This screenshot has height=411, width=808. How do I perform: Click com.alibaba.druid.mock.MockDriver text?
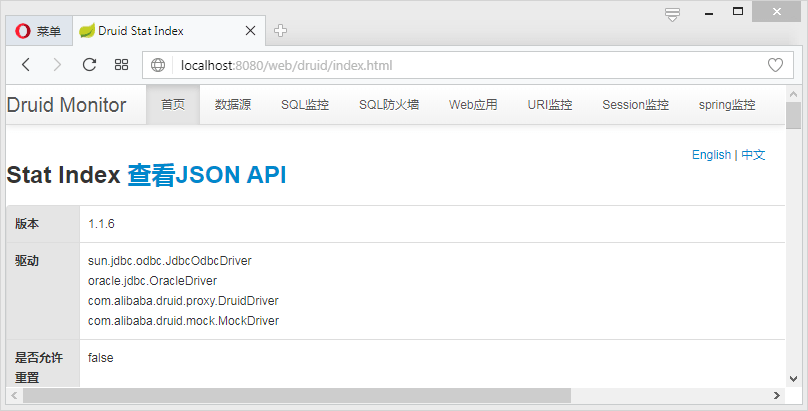pyautogui.click(x=183, y=321)
